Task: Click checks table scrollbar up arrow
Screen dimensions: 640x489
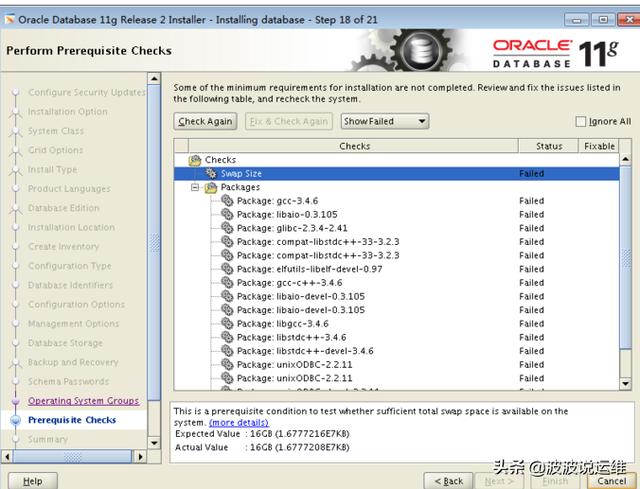Action: (625, 159)
